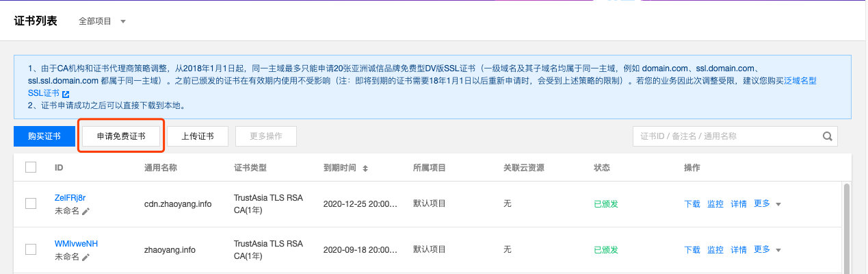Click 已颁发 status for ZelFRj8r
This screenshot has width=868, height=274.
tap(606, 204)
